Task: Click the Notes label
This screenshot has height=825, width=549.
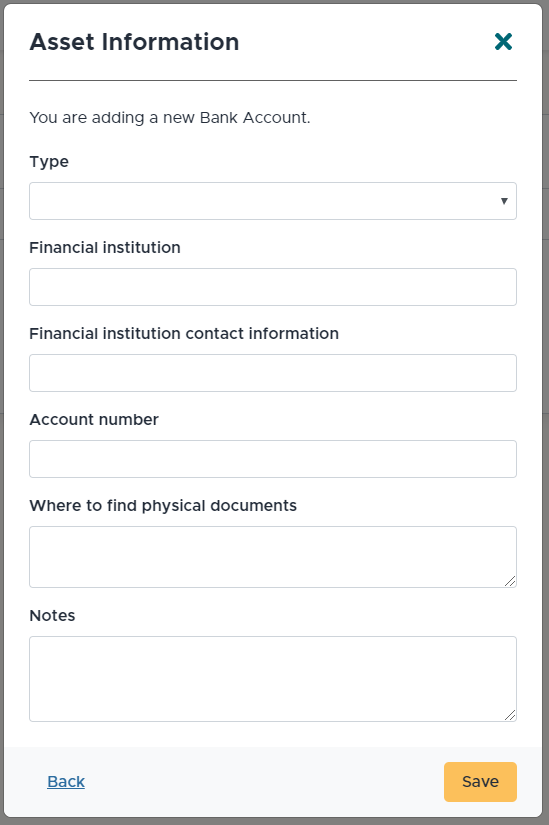Action: tap(52, 615)
